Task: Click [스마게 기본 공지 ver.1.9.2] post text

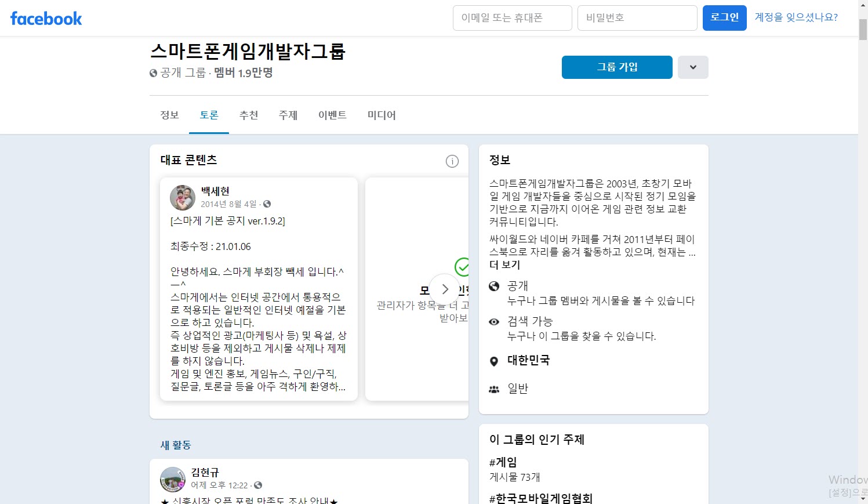Action: coord(228,221)
